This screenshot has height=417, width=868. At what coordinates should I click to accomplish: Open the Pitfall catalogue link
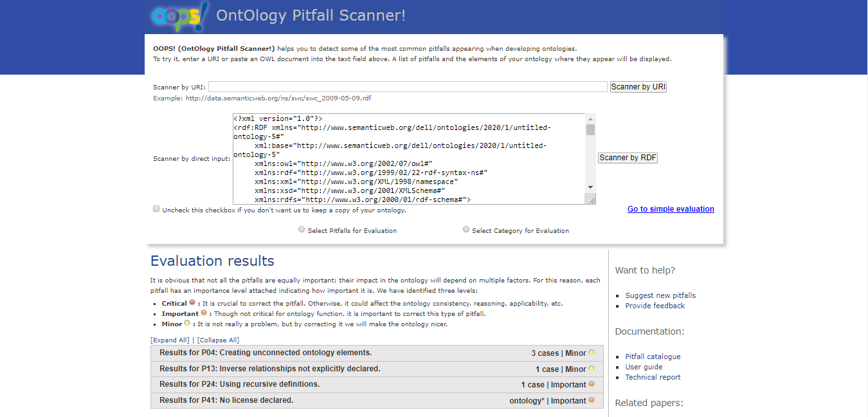(653, 357)
